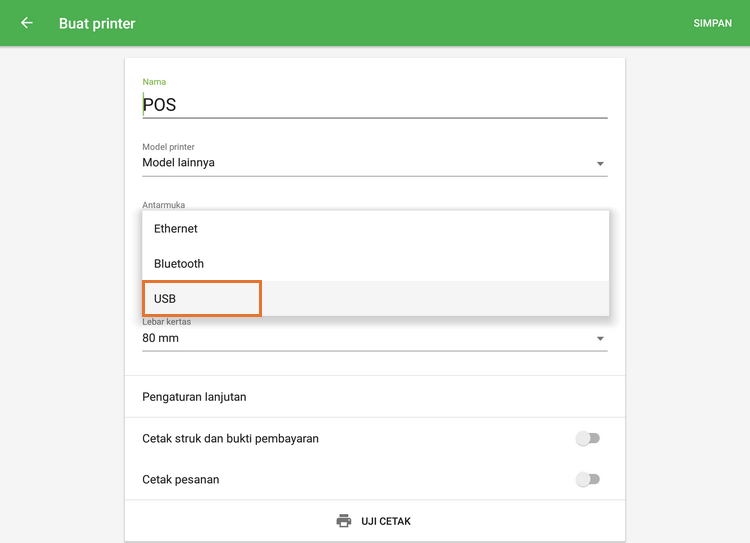This screenshot has height=543, width=750.
Task: Select USB in the Antarmuka list
Action: [x=166, y=299]
